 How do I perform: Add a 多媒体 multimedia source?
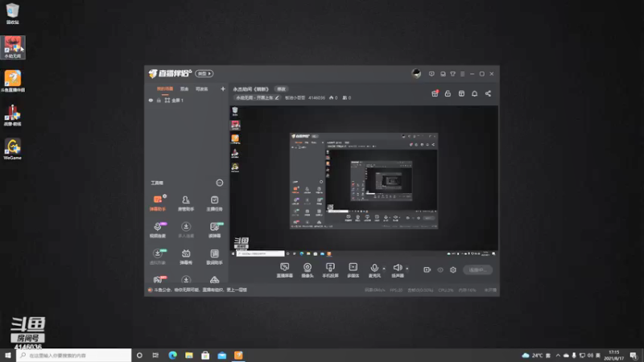pos(353,270)
